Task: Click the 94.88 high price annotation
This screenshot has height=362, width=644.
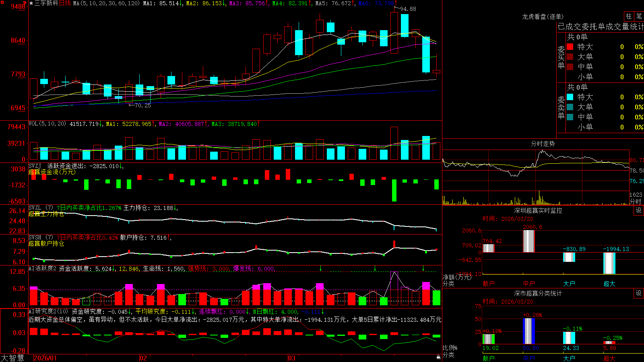Action: click(408, 9)
